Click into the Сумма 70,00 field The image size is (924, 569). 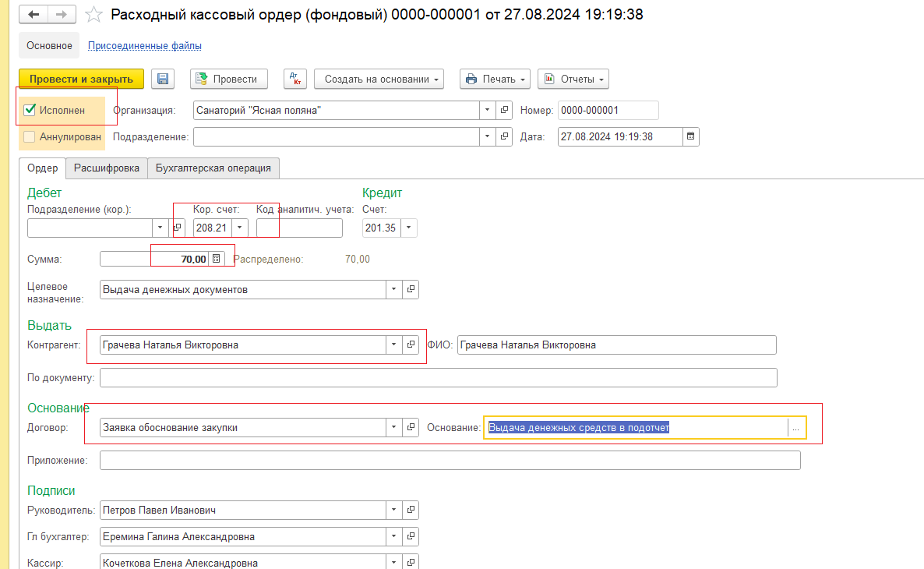point(154,259)
